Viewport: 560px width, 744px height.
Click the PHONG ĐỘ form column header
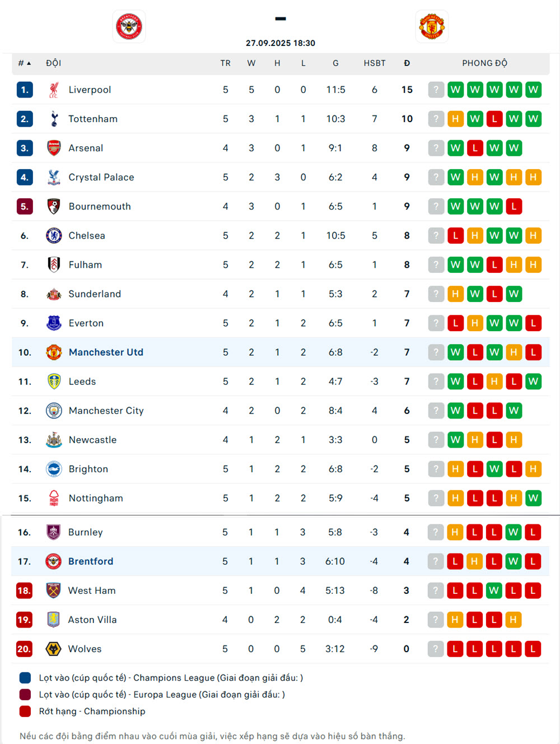(x=484, y=63)
